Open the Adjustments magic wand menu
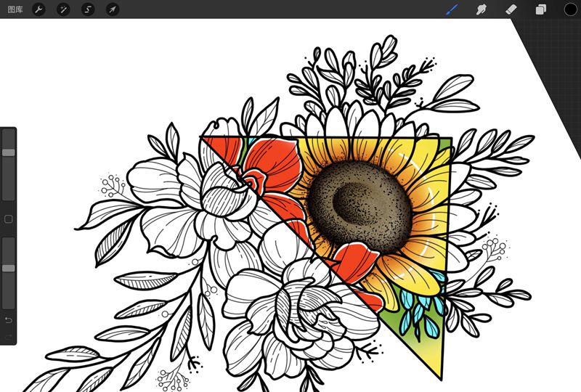This screenshot has width=581, height=392. click(x=64, y=9)
